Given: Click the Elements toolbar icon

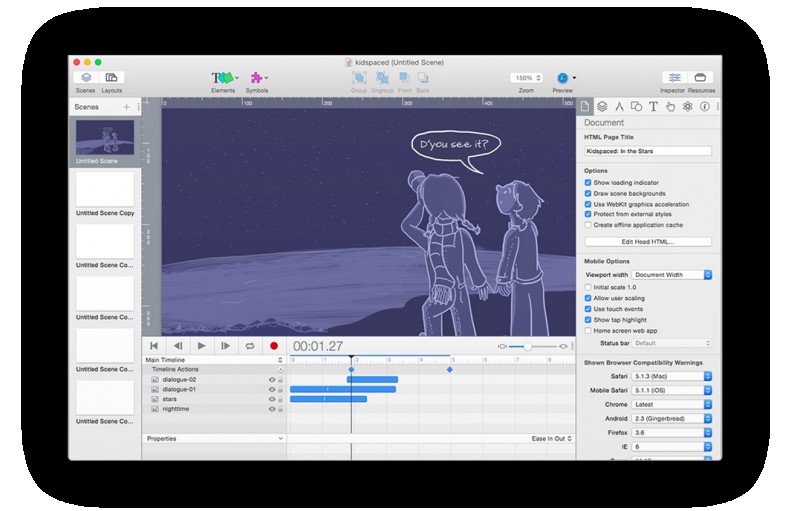Looking at the screenshot, I should [x=223, y=78].
